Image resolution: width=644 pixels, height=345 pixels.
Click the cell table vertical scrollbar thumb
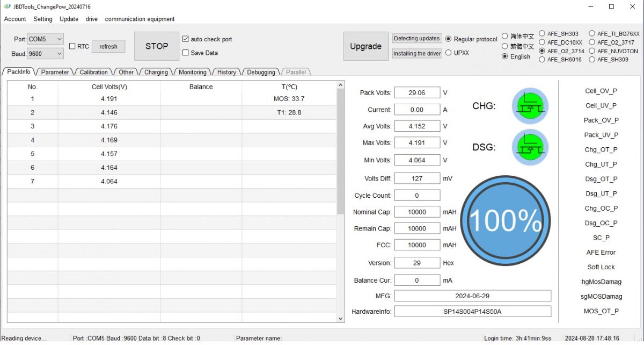point(340,152)
